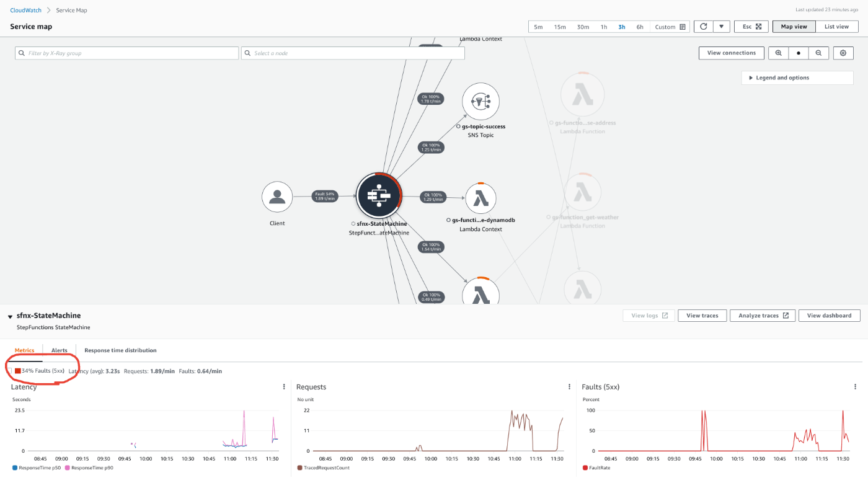The image size is (868, 488).
Task: Click the Ok 100% 1.25 t/min edge label
Action: coord(431,148)
